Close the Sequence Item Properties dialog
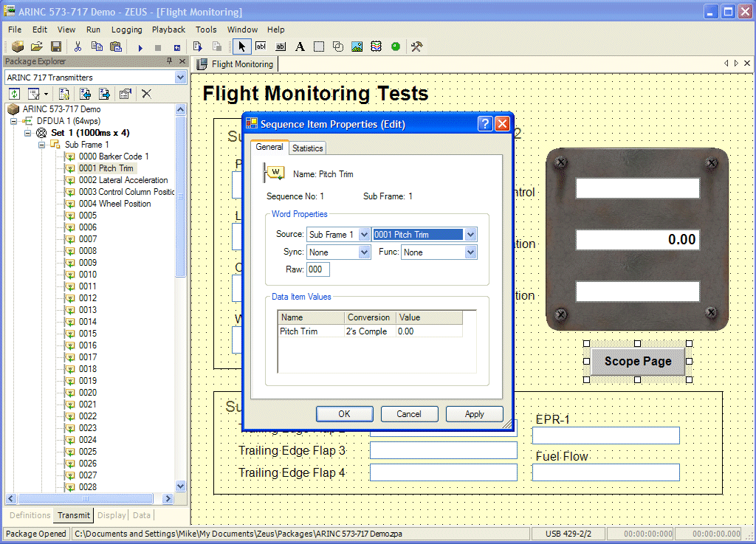The image size is (756, 544). click(502, 124)
